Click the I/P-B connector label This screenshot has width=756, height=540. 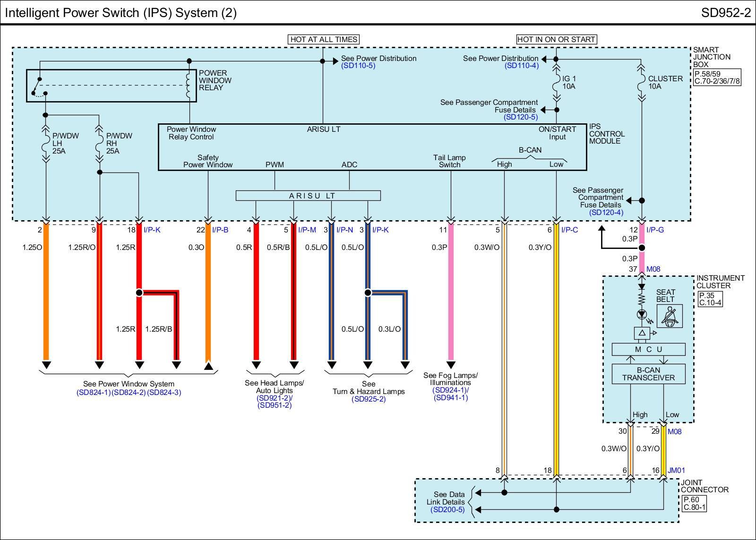tap(220, 230)
